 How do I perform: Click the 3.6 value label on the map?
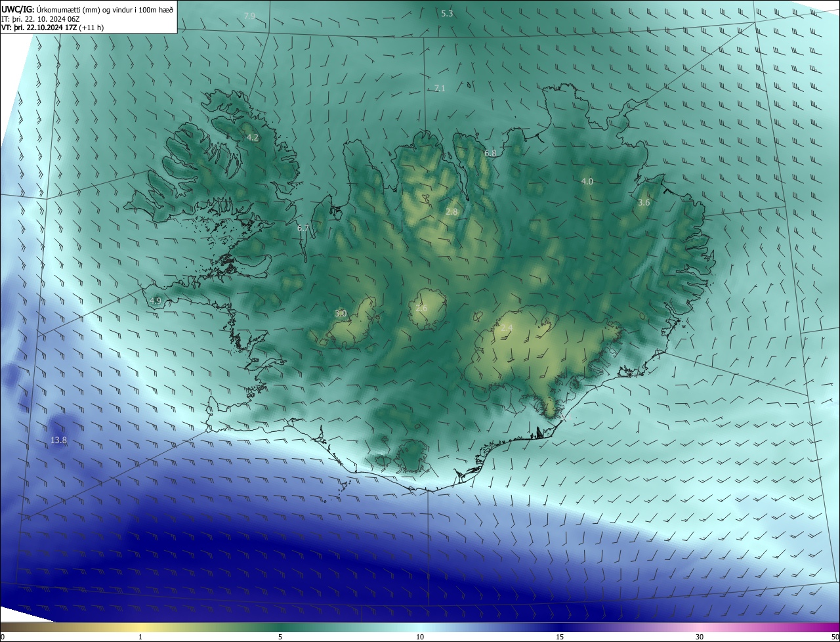(x=644, y=202)
